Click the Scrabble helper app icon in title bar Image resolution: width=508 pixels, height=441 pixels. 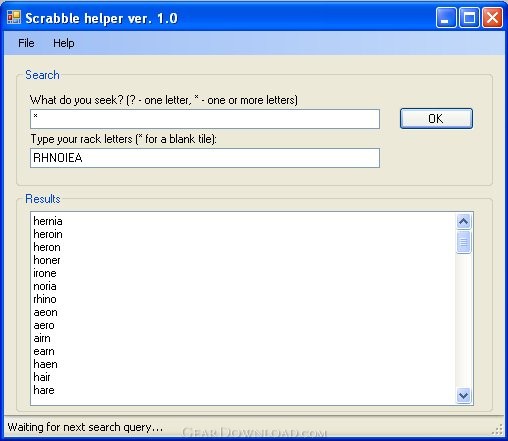[x=14, y=17]
